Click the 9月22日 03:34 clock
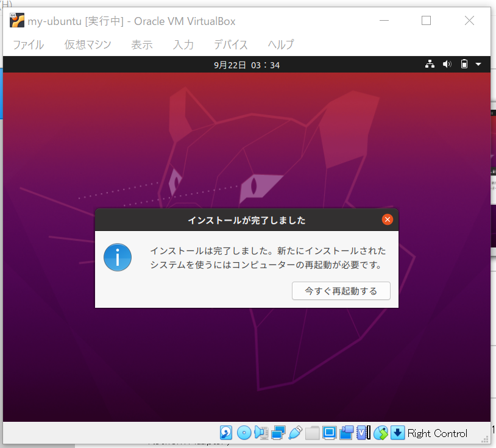Viewport: 496px width, 448px height. (247, 65)
